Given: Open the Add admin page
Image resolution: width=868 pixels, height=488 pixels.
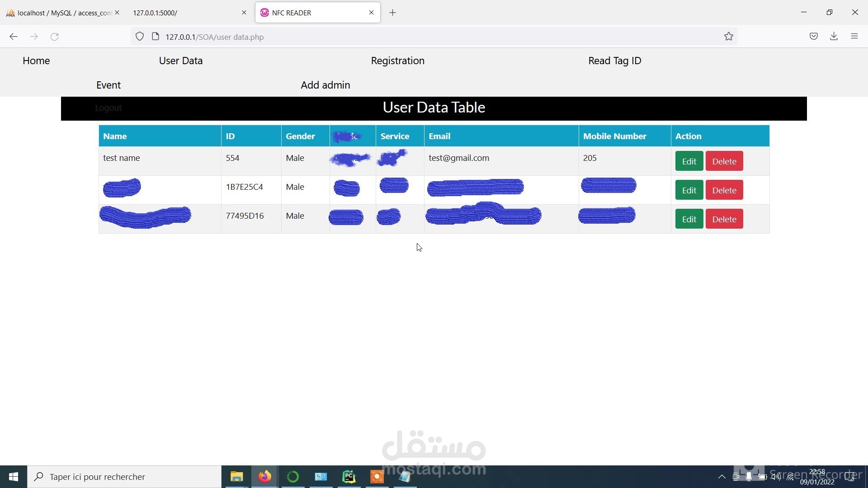Looking at the screenshot, I should point(325,85).
